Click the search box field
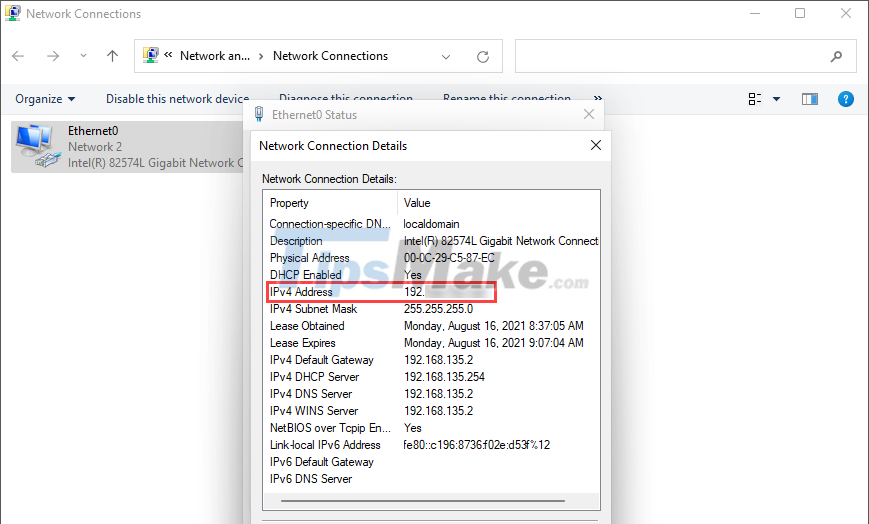Image resolution: width=869 pixels, height=524 pixels. [687, 56]
